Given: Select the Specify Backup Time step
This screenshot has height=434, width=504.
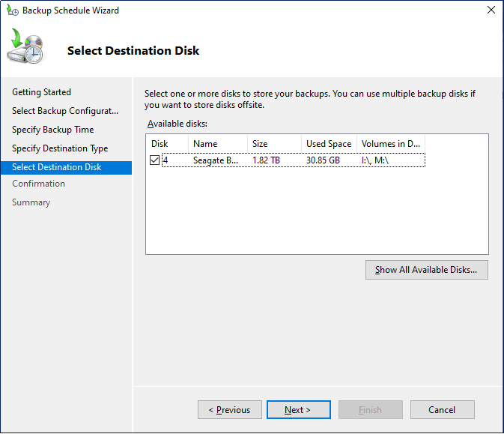Looking at the screenshot, I should coord(52,130).
